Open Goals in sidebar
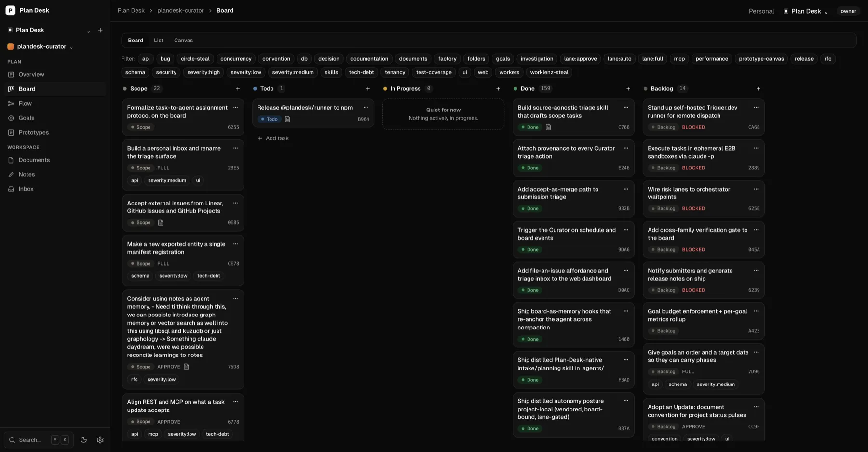Image resolution: width=868 pixels, height=452 pixels. coord(54,118)
